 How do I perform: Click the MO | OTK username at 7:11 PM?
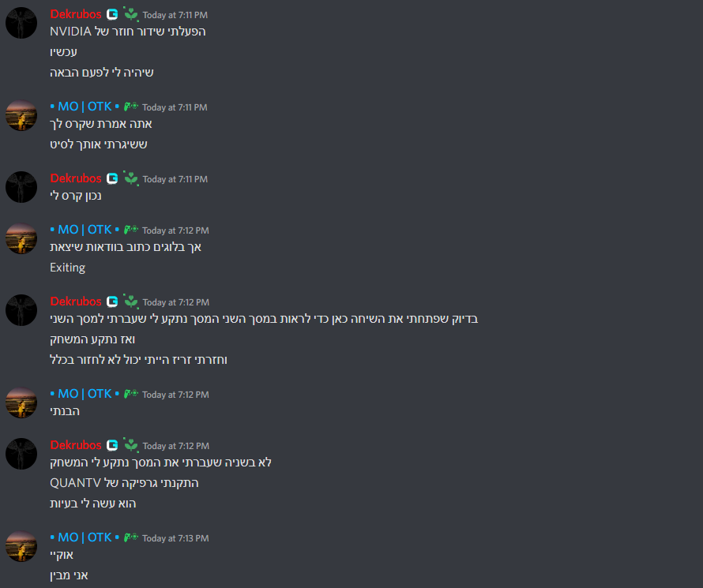(85, 107)
